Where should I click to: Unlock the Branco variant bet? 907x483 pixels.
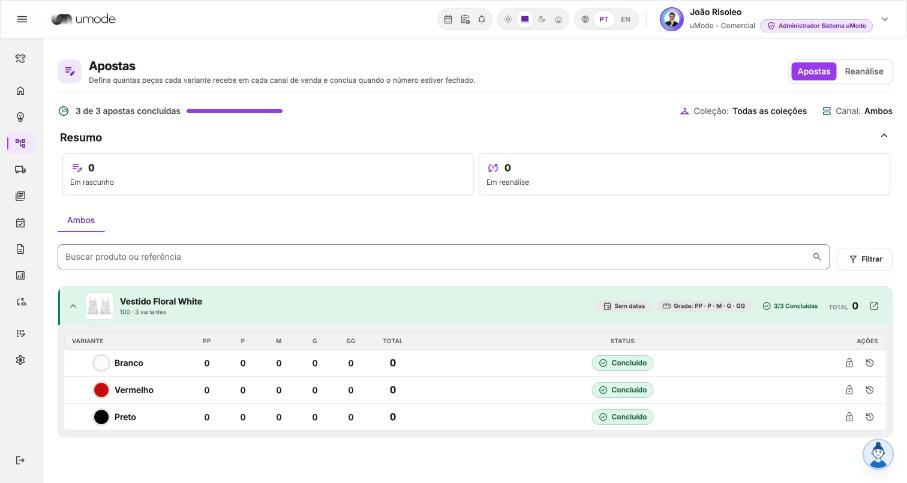point(849,363)
